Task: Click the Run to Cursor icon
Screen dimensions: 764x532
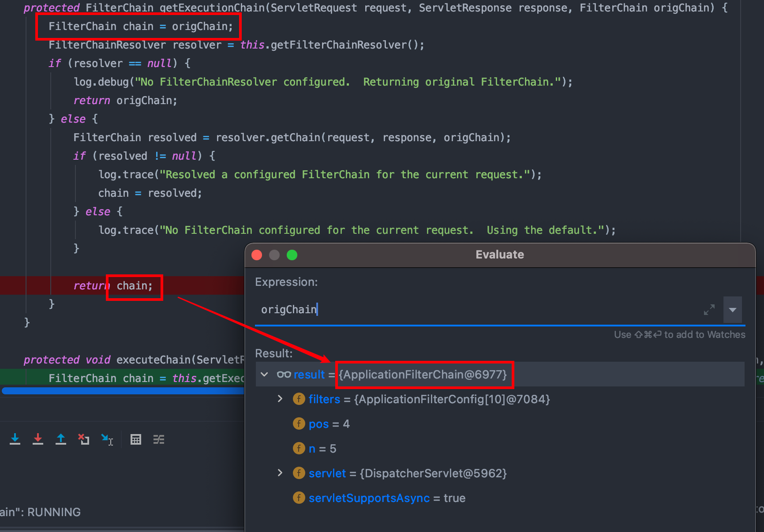Action: pos(107,439)
